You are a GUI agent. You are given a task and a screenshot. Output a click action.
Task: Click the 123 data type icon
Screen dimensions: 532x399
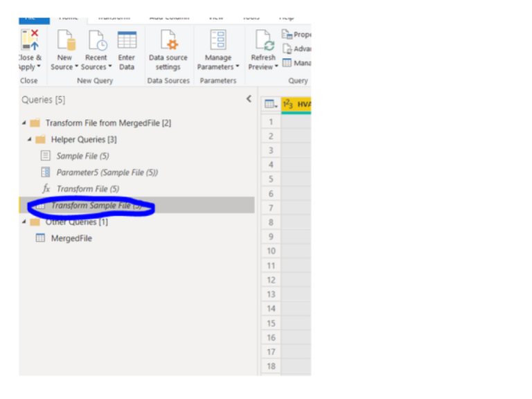pos(288,103)
